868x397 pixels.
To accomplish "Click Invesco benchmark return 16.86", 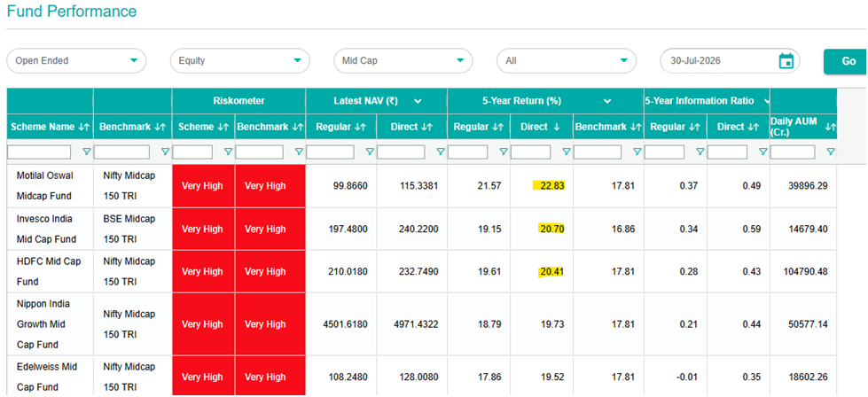I will tap(623, 229).
